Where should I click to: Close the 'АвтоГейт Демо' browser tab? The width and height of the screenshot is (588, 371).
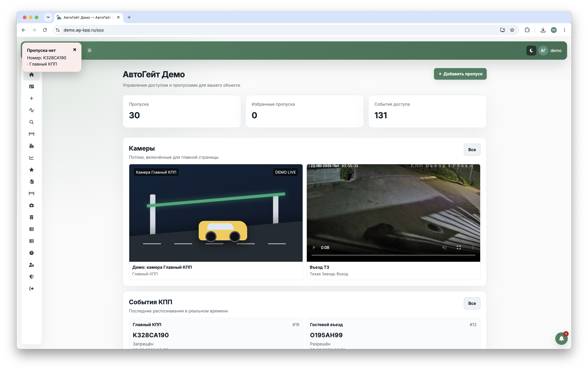click(118, 17)
